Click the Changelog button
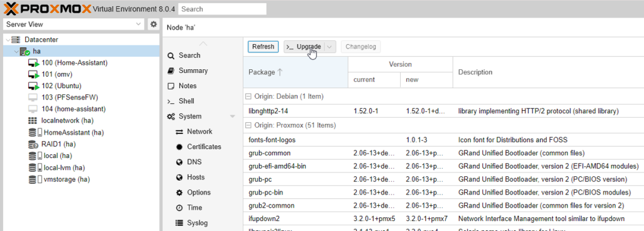 [360, 47]
